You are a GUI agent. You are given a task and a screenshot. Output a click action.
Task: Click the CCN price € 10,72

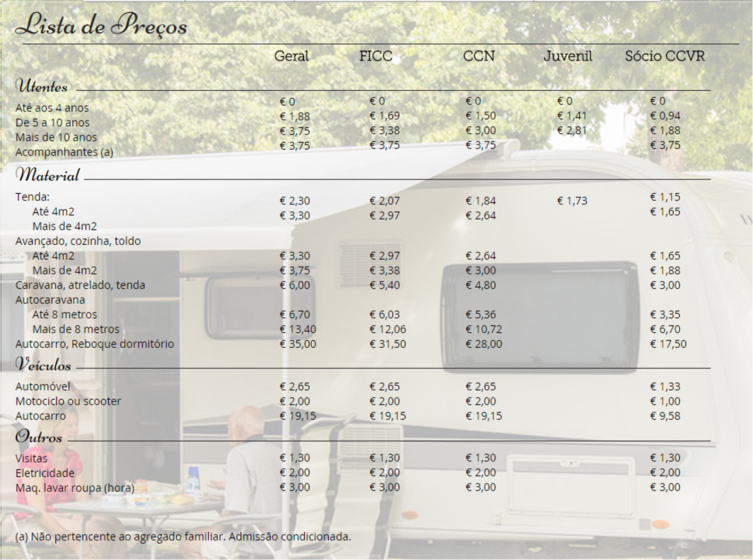pos(484,330)
